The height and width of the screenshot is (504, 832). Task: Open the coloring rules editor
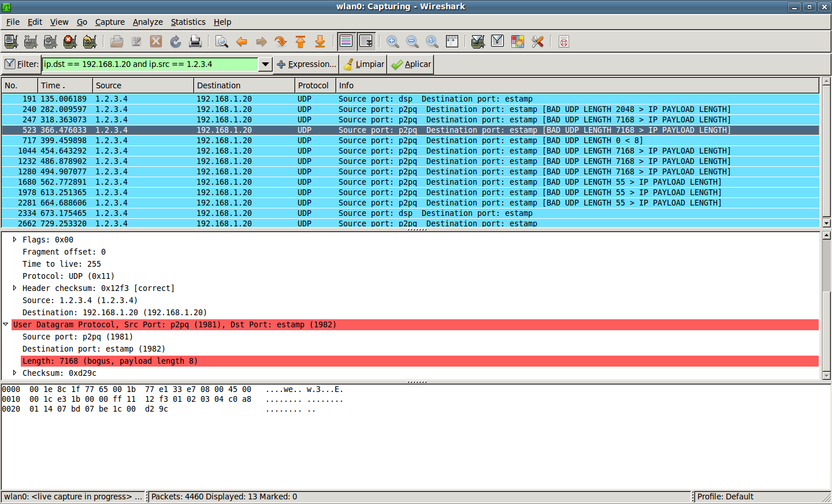(x=517, y=42)
